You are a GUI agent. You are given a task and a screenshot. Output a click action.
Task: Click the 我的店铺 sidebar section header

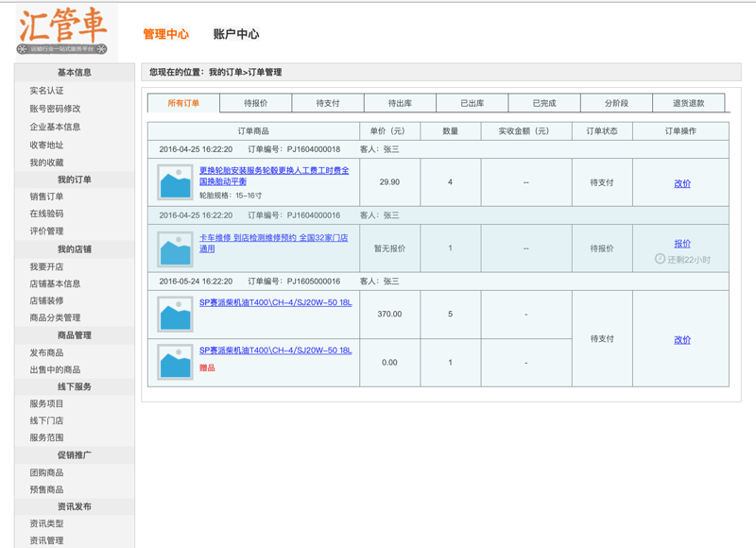(75, 249)
